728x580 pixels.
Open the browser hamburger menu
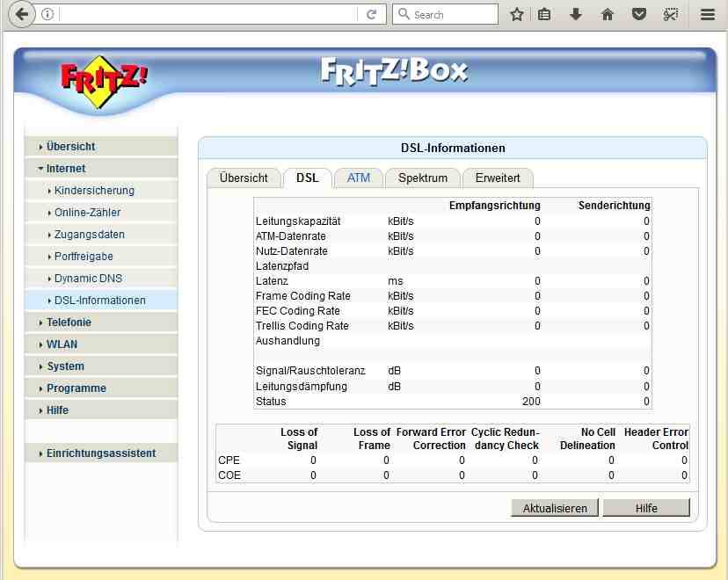coord(708,14)
